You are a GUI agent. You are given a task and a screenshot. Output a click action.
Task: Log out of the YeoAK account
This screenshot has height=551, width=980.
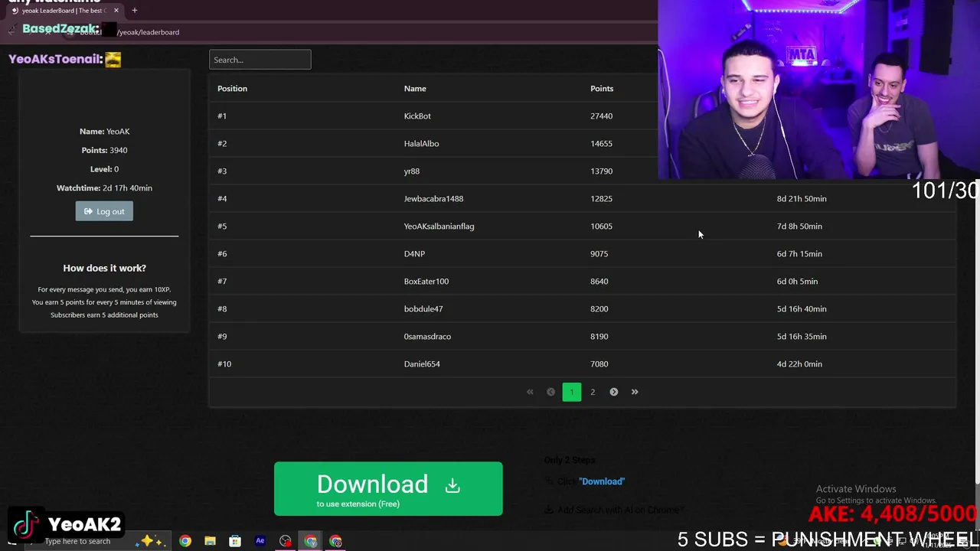[104, 211]
